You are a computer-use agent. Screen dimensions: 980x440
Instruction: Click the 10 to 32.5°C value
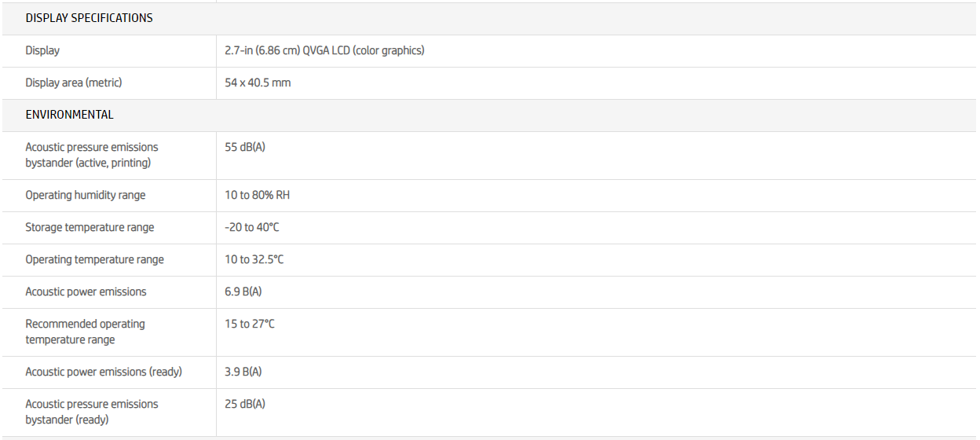254,259
